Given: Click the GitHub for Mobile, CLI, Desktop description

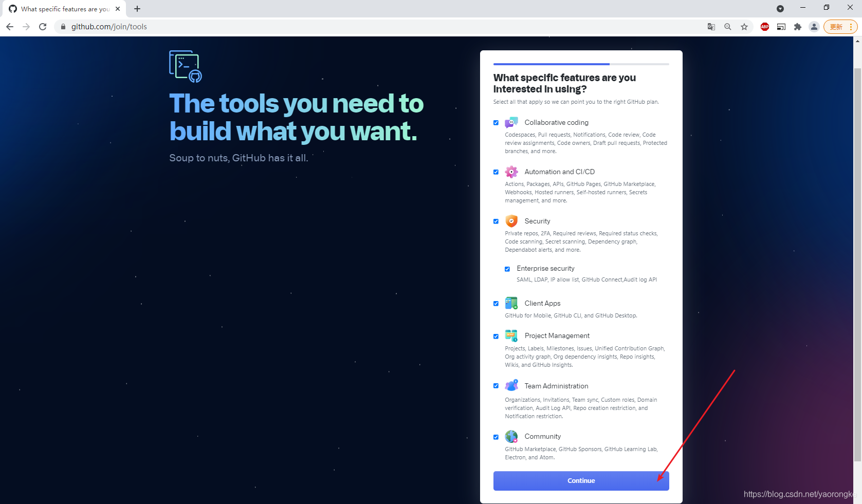Looking at the screenshot, I should 571,315.
